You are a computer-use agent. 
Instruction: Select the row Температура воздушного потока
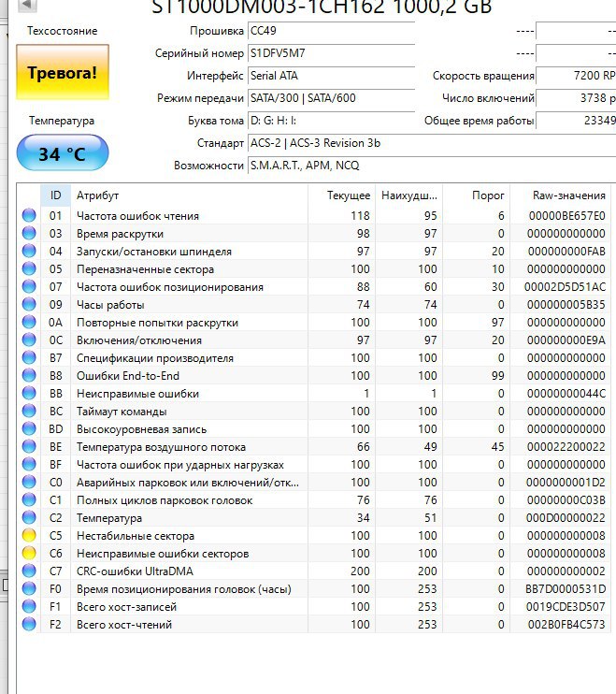[314, 446]
